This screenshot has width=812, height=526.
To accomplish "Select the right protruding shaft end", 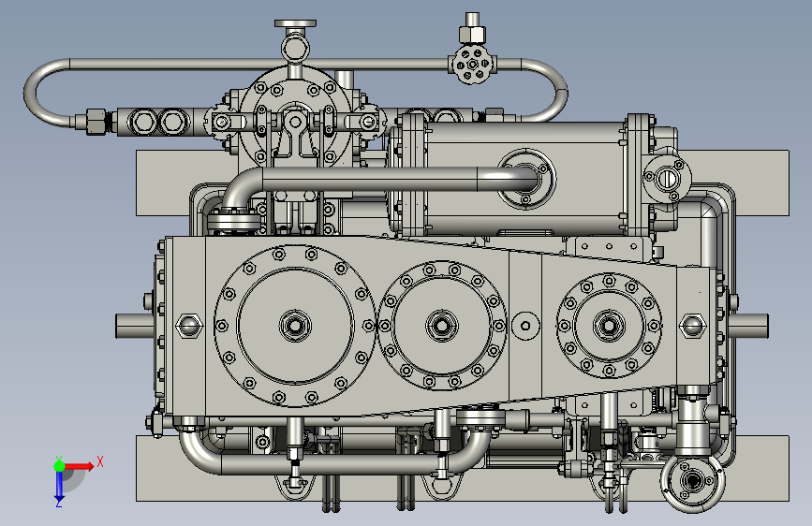I will click(x=749, y=326).
